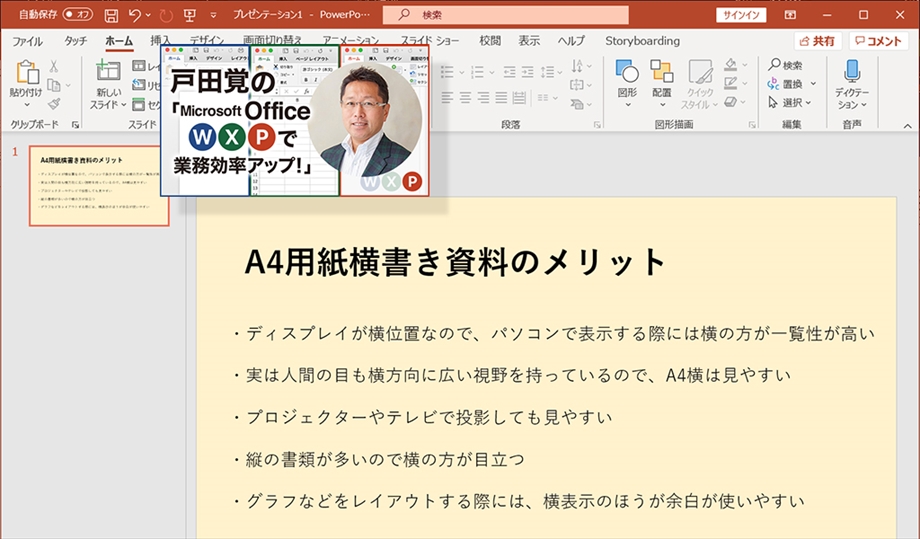Toggle the ribbon display options button
This screenshot has width=920, height=539.
pyautogui.click(x=790, y=15)
